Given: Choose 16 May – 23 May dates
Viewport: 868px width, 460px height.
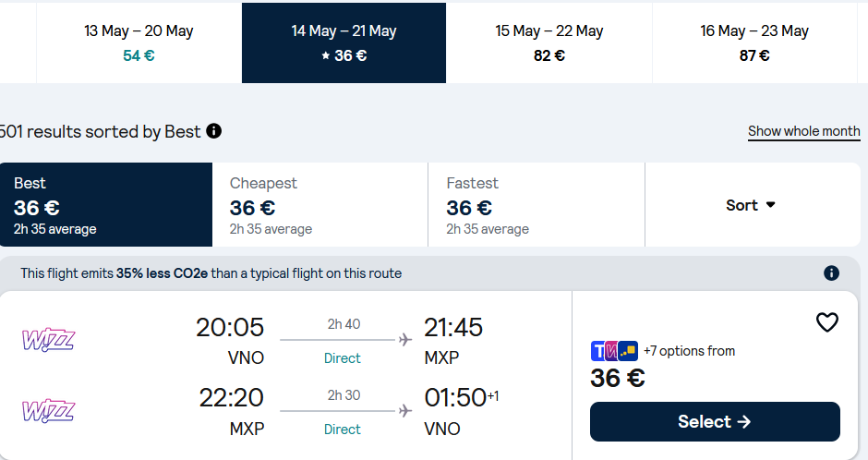Looking at the screenshot, I should click(753, 42).
